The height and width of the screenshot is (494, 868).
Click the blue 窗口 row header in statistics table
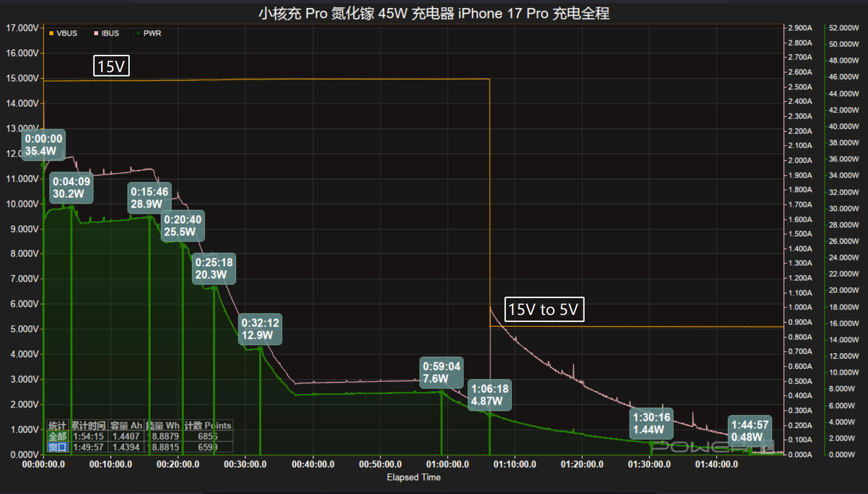coord(58,447)
